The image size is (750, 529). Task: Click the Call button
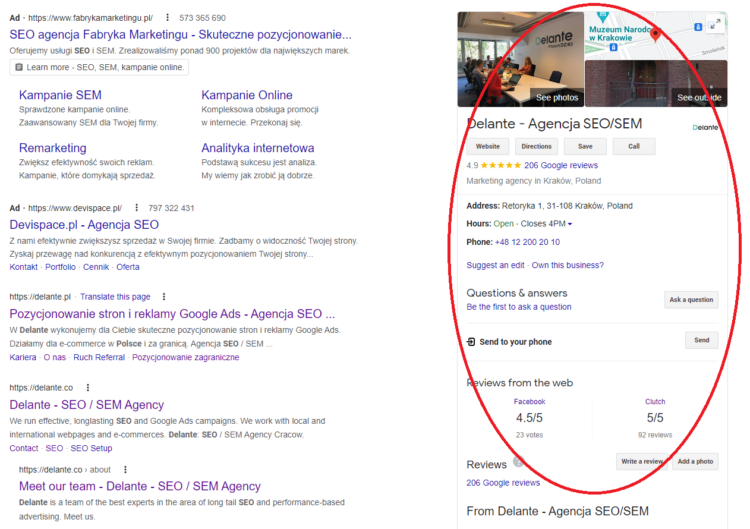tap(634, 146)
